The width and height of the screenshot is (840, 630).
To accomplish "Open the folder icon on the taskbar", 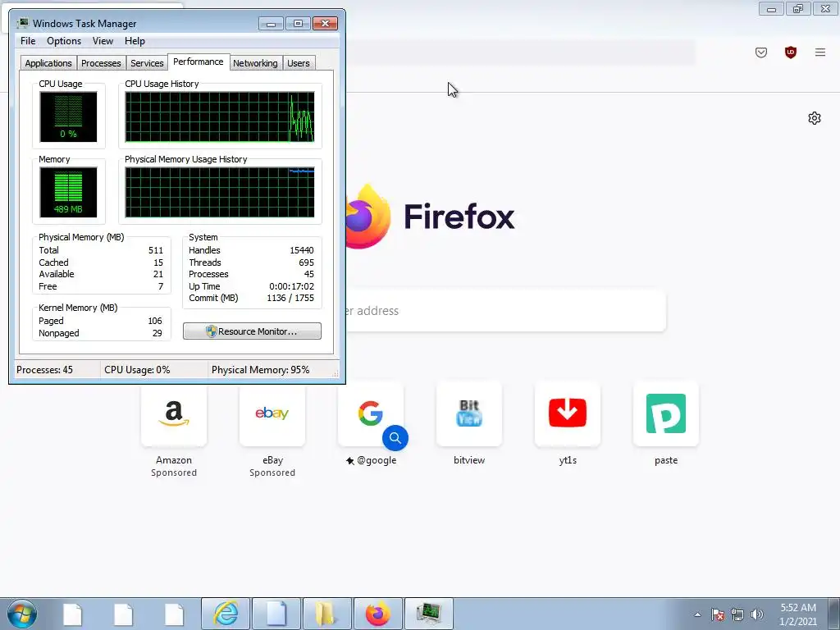I will [327, 614].
